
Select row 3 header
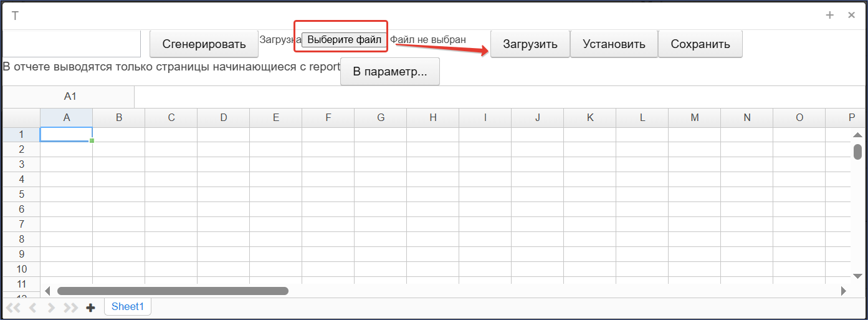tap(21, 164)
